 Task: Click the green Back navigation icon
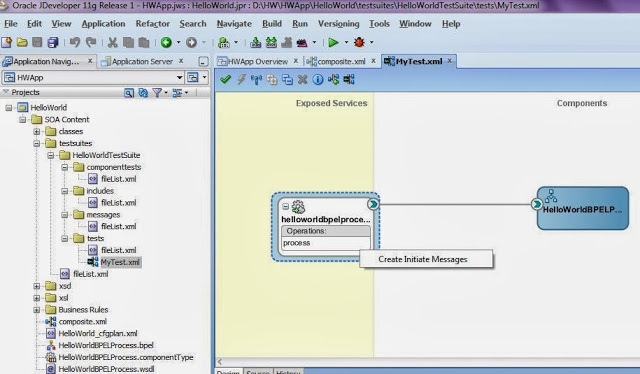click(166, 42)
